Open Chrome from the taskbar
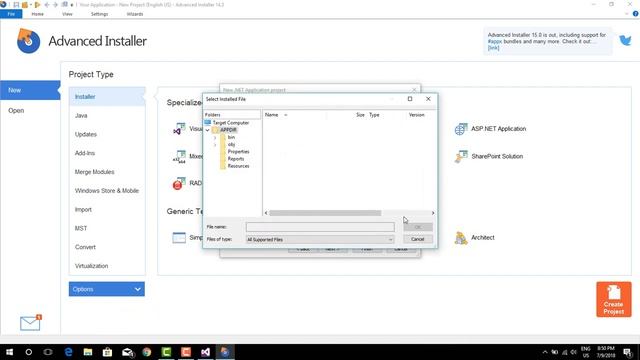The width and height of the screenshot is (640, 360). (x=147, y=352)
